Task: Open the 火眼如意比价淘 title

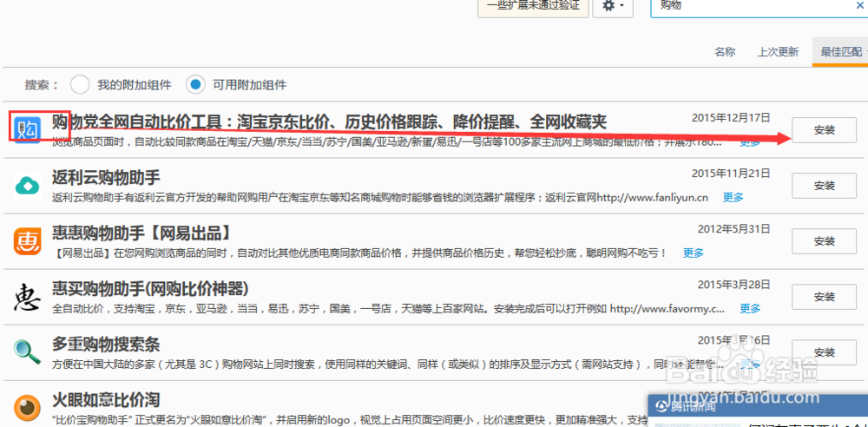Action: pyautogui.click(x=106, y=399)
